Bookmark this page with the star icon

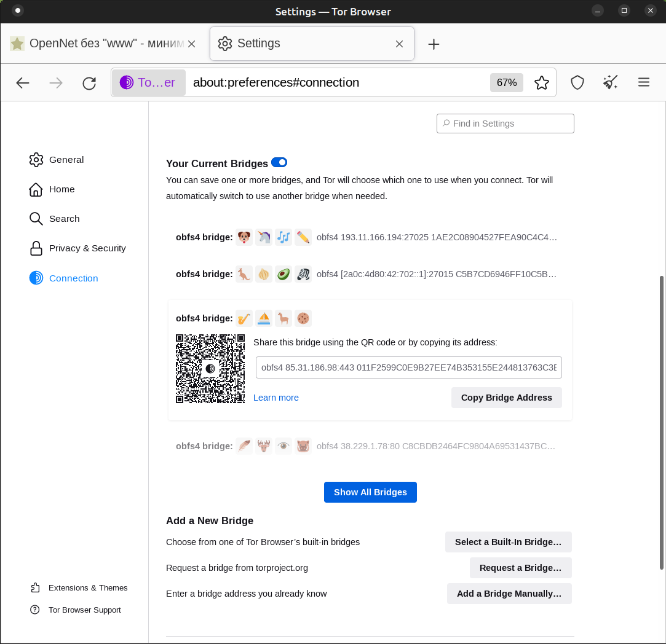(541, 82)
